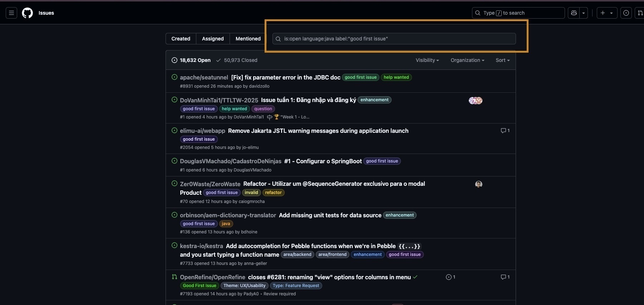This screenshot has height=305, width=644.
Task: Click the invalid label
Action: tap(251, 193)
